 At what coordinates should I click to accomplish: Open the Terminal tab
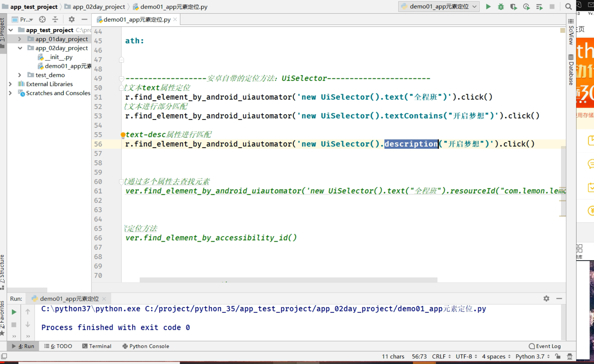click(97, 346)
